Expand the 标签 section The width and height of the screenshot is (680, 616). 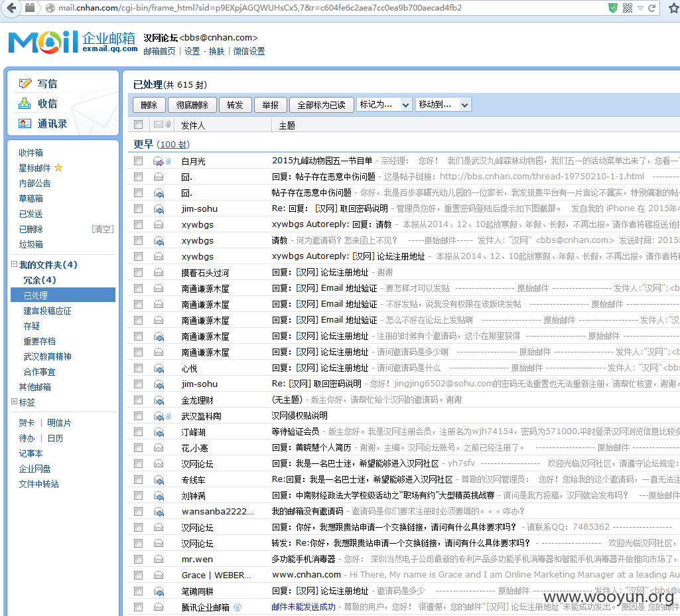pyautogui.click(x=14, y=402)
